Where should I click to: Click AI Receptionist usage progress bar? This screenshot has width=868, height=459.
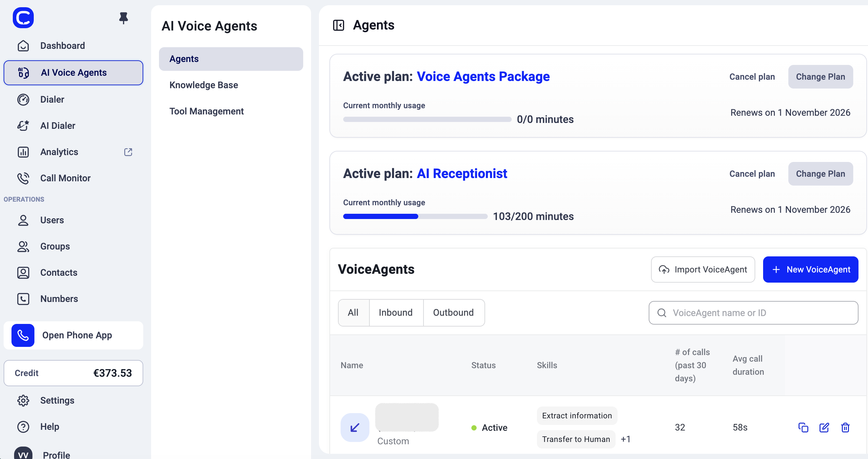click(415, 216)
